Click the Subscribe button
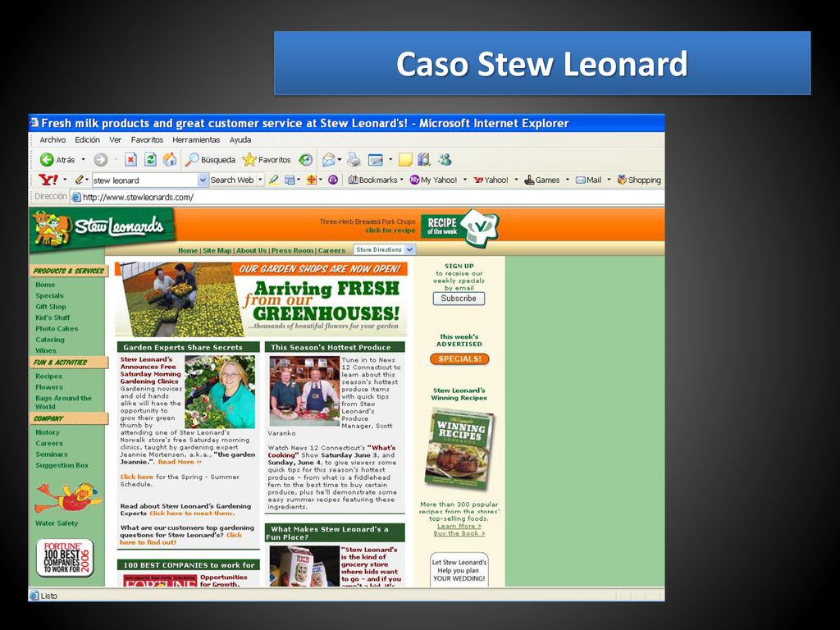The height and width of the screenshot is (630, 840). click(459, 299)
